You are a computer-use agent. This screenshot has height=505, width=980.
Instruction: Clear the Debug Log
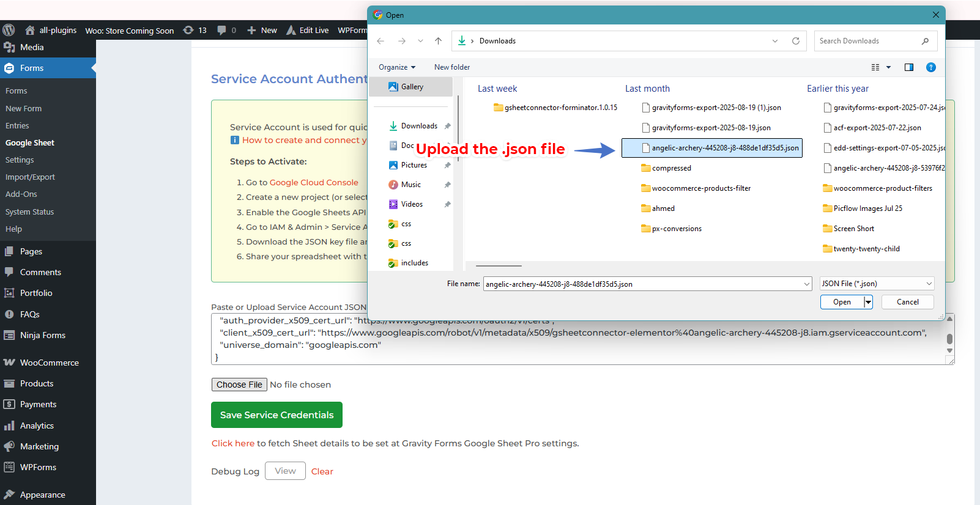click(x=322, y=471)
